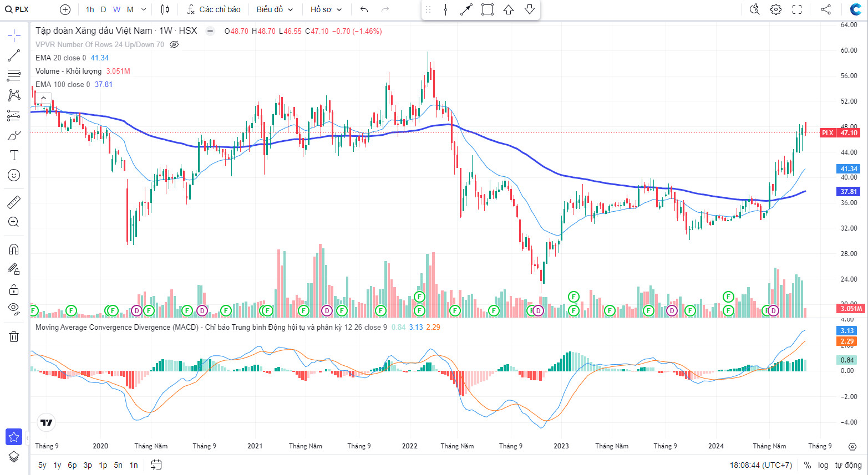Open favorites star toolbar button
The width and height of the screenshot is (868, 475).
coord(14,437)
